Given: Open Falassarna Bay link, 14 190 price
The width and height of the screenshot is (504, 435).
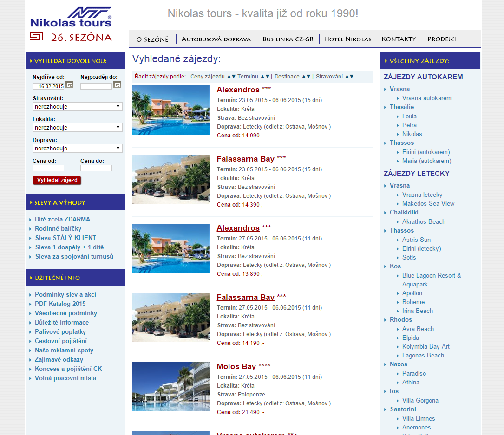Looking at the screenshot, I should 245,297.
